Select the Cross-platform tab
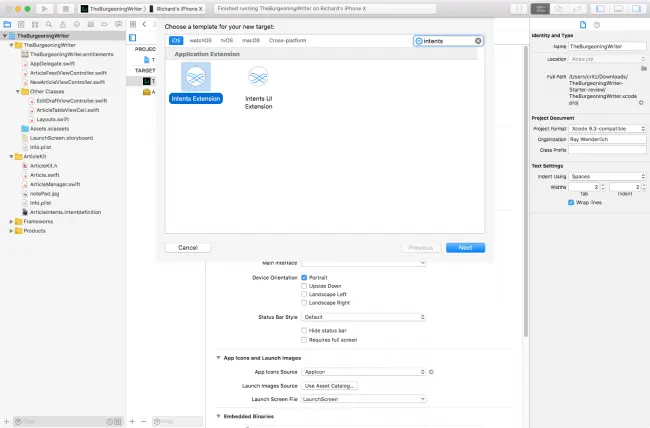 pyautogui.click(x=287, y=41)
